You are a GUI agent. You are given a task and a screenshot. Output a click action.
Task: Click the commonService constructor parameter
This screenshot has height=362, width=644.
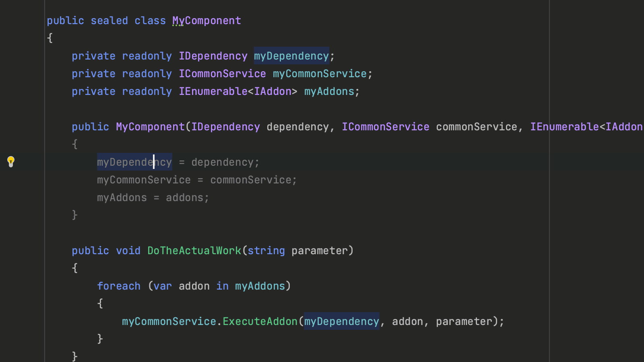tap(476, 127)
